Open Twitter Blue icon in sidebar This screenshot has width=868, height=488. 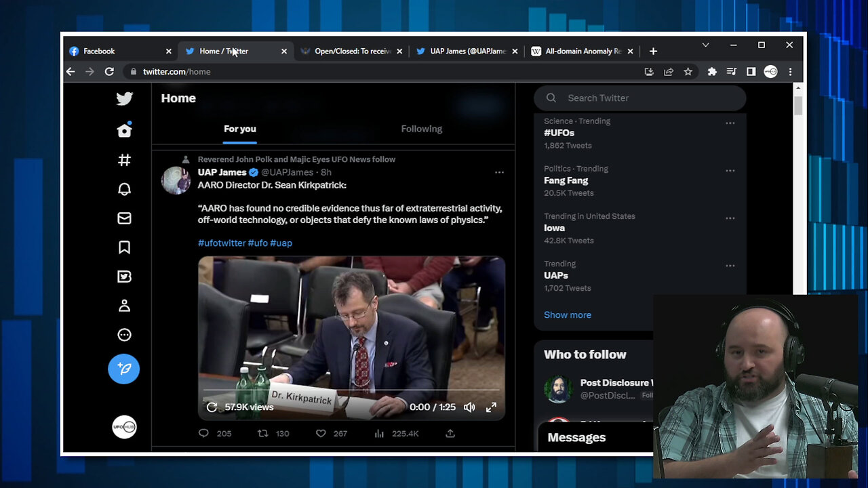click(124, 277)
